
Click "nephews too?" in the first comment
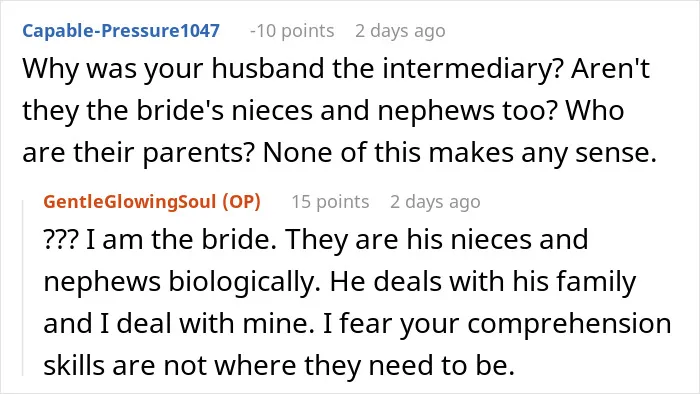click(x=469, y=110)
